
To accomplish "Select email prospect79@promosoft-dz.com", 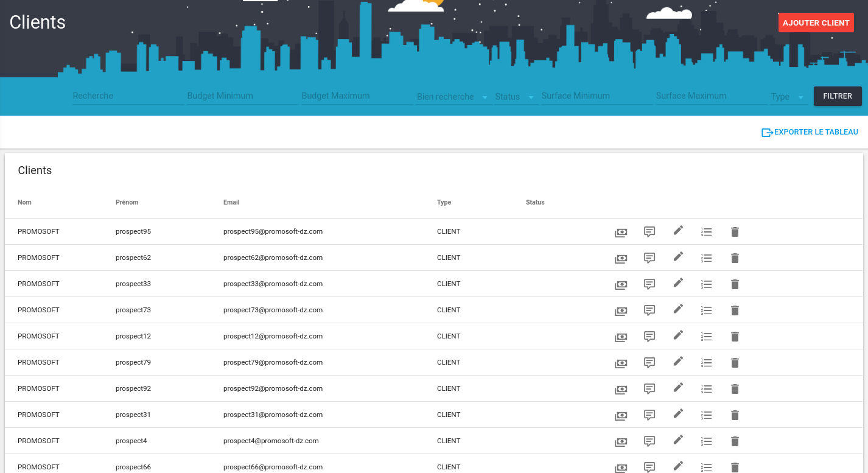I will coord(273,362).
